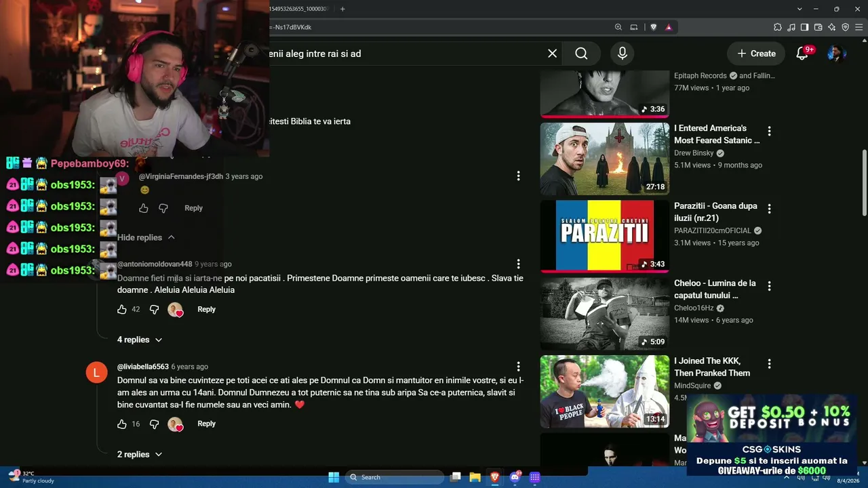Toggle the browser sidebar panel
This screenshot has height=488, width=868.
pos(805,27)
